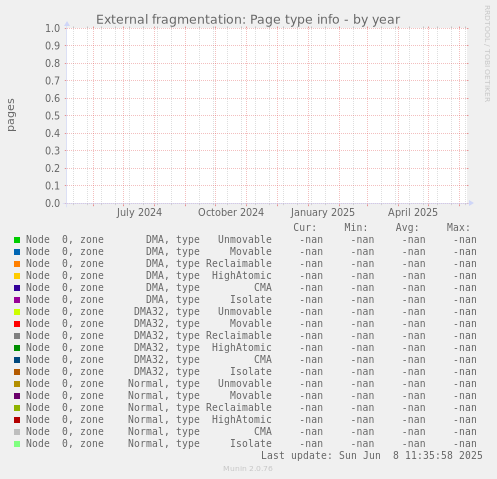Click the dark green DMA32 HighAtomic swatch
Viewport: 497px width, 479px height.
point(17,348)
